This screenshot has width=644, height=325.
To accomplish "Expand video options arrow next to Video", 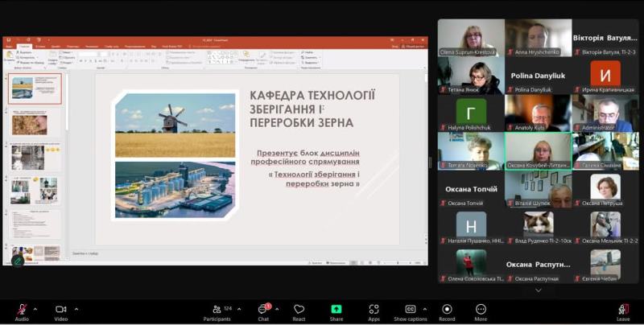I will click(76, 308).
